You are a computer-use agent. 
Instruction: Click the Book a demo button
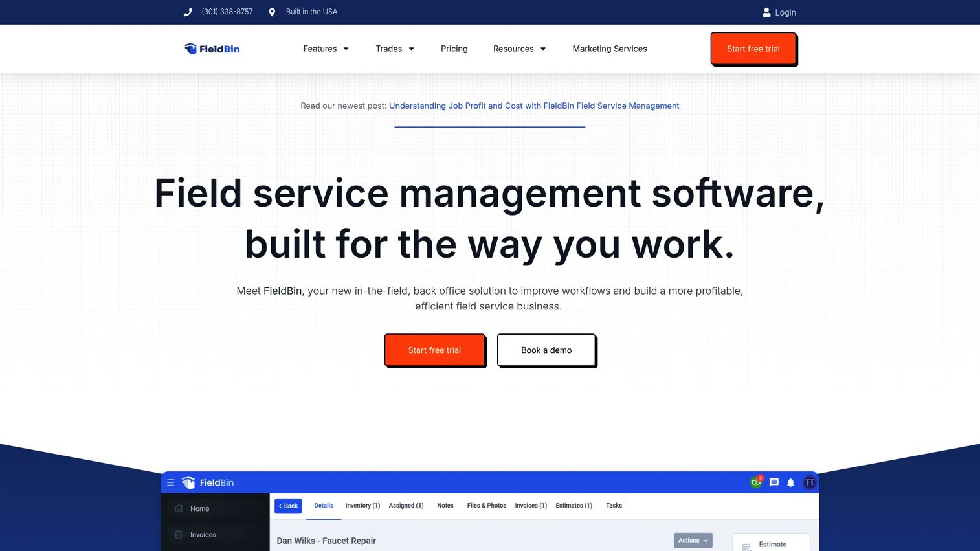point(546,350)
